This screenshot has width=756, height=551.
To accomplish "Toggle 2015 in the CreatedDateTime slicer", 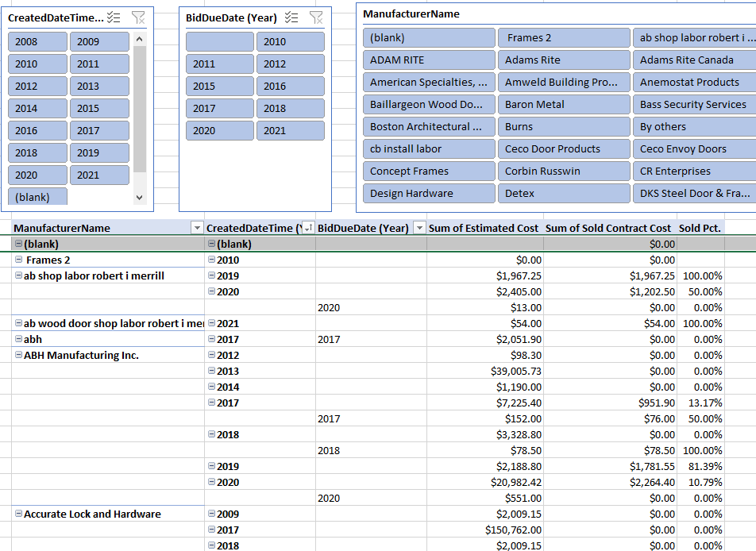I will pyautogui.click(x=99, y=109).
